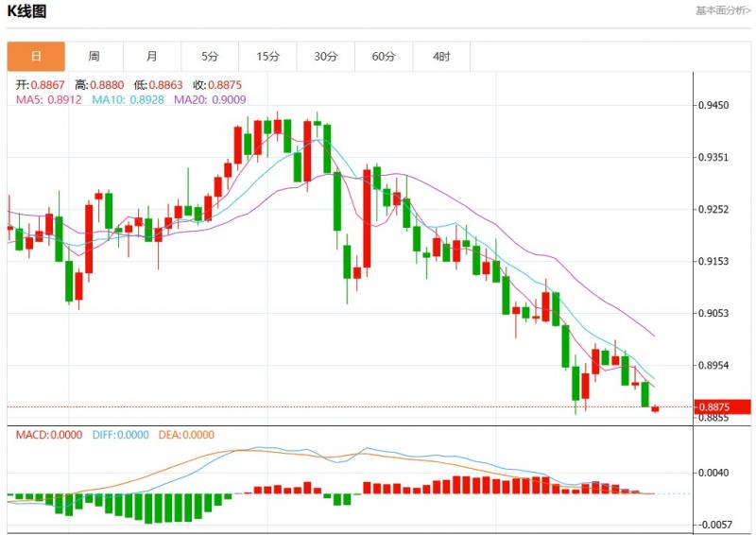
Task: Select the 日 (daily) chart tab
Action: (x=36, y=57)
